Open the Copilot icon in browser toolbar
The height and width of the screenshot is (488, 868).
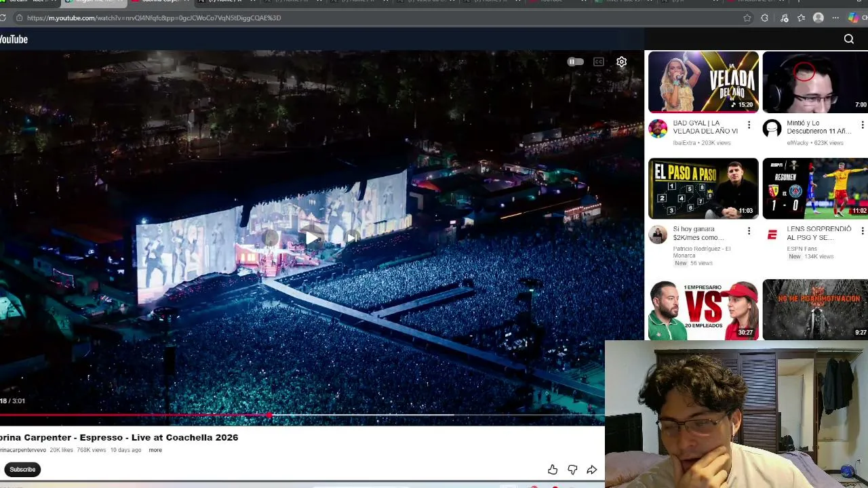click(853, 18)
